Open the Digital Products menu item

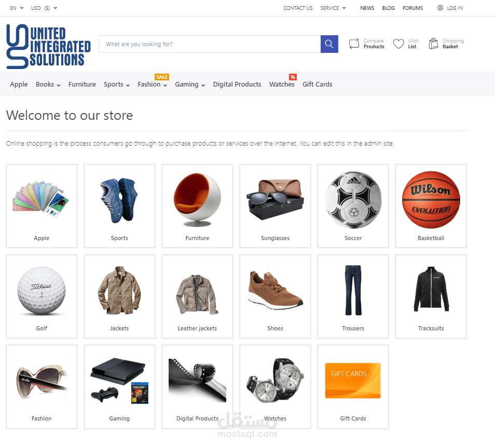point(237,84)
